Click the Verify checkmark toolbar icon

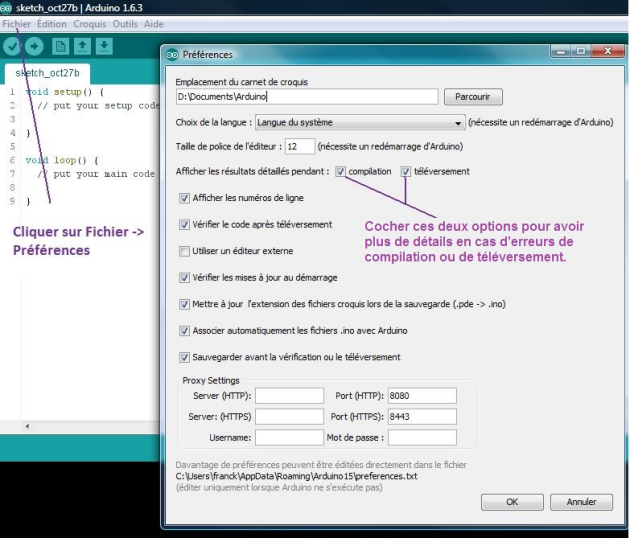tap(13, 46)
